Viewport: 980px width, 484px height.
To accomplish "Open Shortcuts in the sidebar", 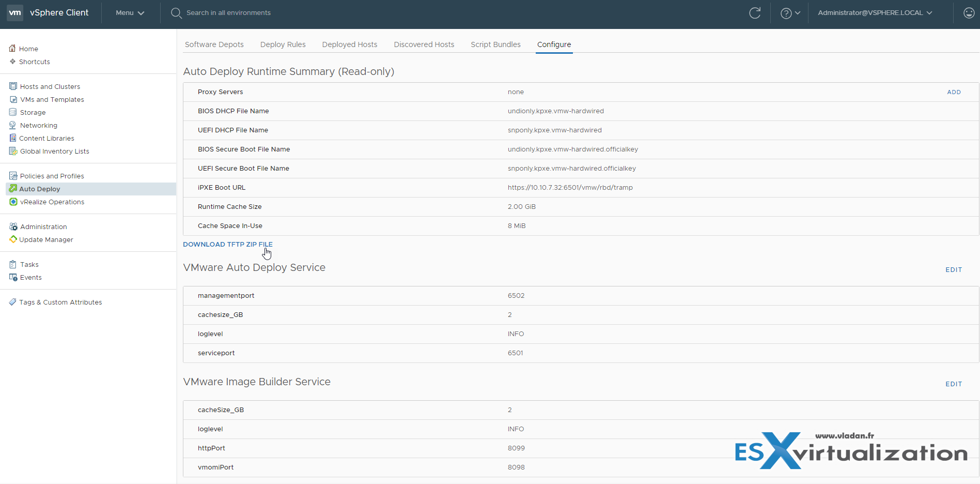I will (35, 62).
